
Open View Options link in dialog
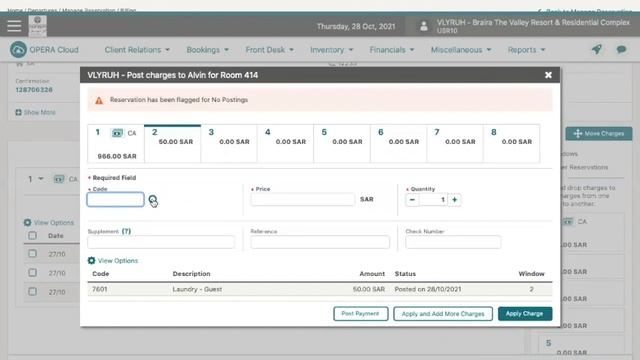click(x=118, y=260)
